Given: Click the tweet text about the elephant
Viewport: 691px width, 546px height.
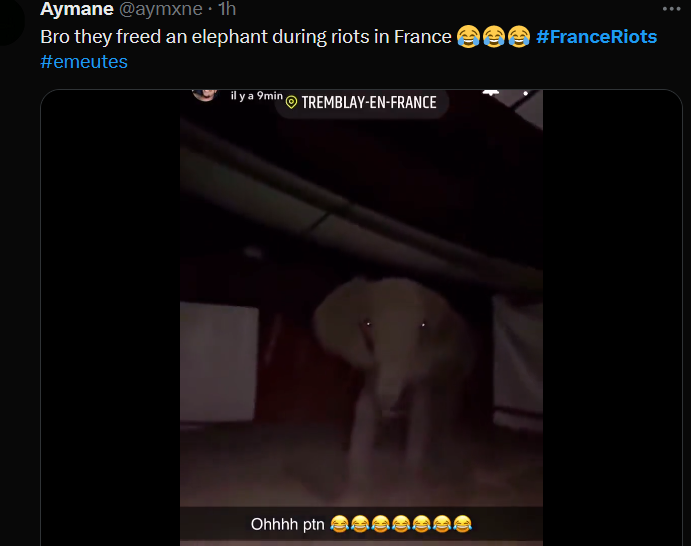Looking at the screenshot, I should pos(246,37).
